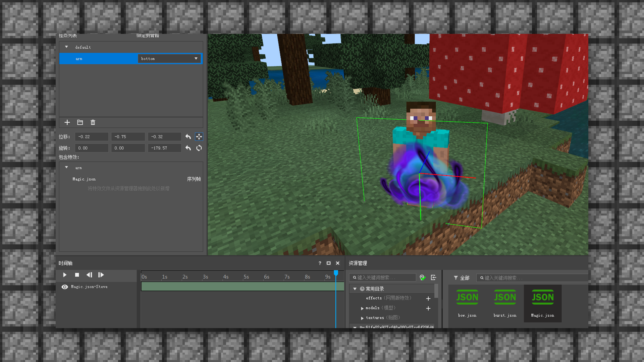Click the 2s mark on timeline ruler
644x362 pixels.
185,277
